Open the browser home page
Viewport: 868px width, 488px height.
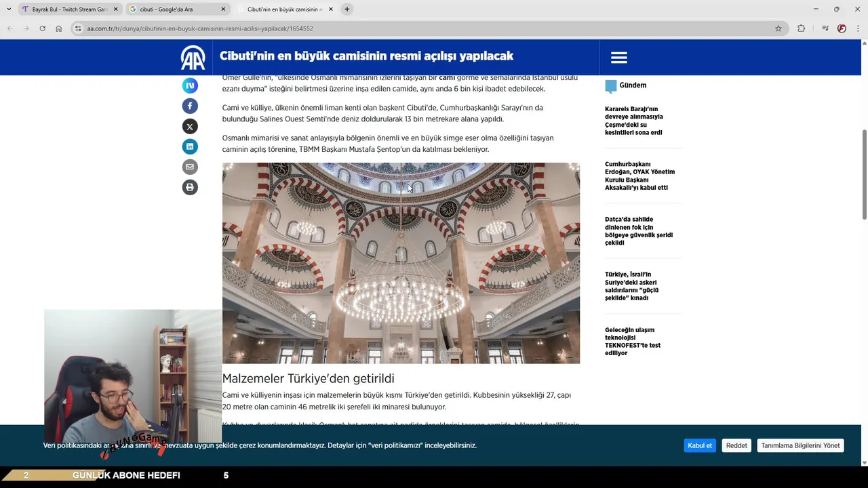[x=58, y=28]
